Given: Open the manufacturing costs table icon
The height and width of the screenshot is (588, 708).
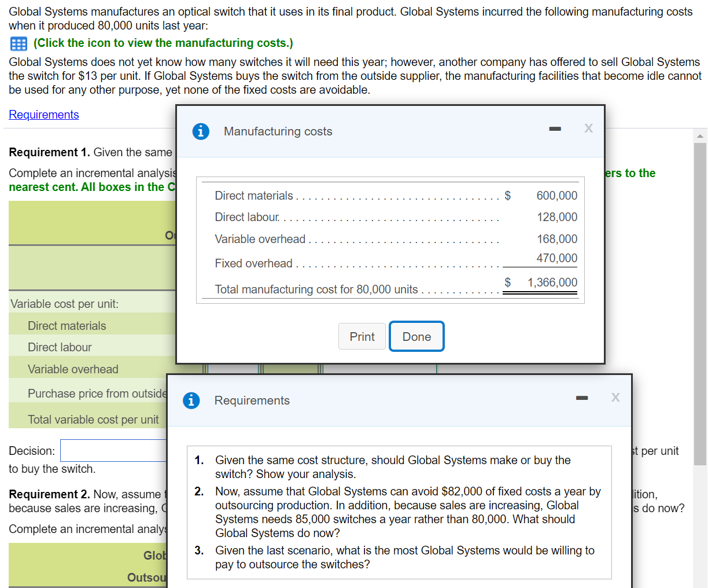Looking at the screenshot, I should click(19, 43).
